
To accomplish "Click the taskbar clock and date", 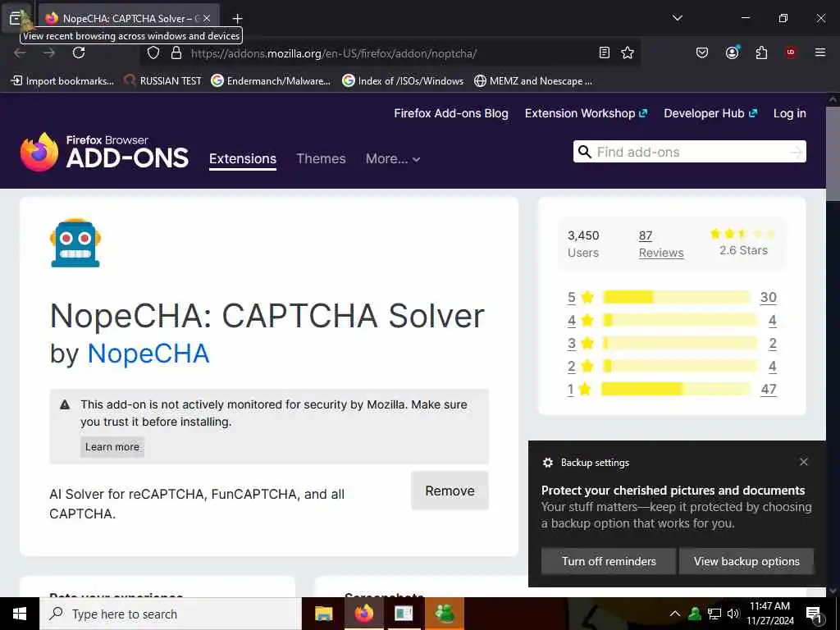I will coord(769,614).
